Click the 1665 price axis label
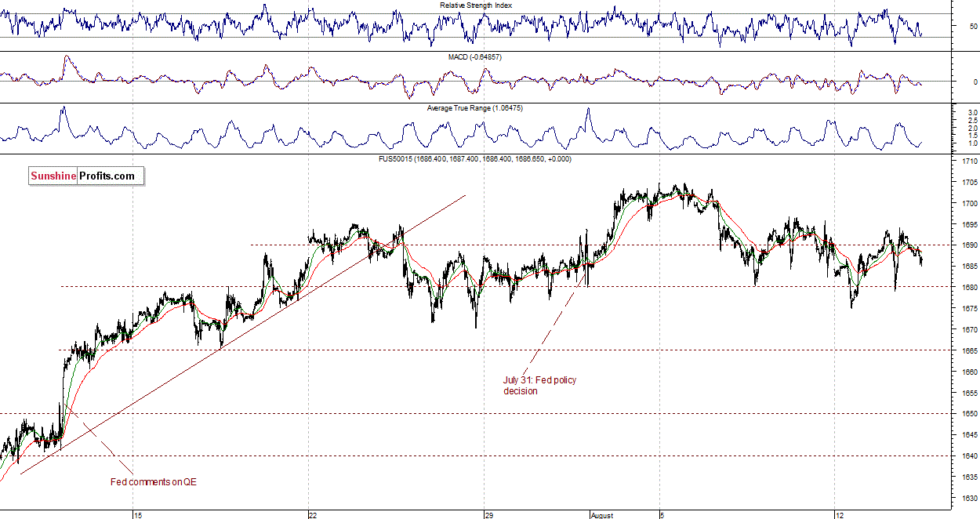Image resolution: width=980 pixels, height=519 pixels. tap(969, 350)
